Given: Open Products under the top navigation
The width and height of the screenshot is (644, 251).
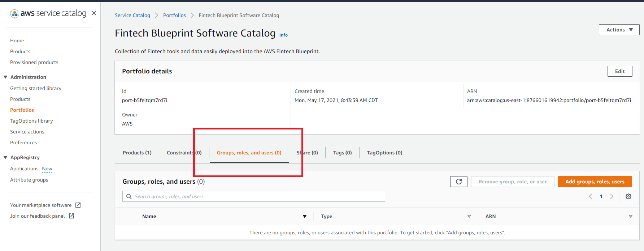Looking at the screenshot, I should [20, 51].
